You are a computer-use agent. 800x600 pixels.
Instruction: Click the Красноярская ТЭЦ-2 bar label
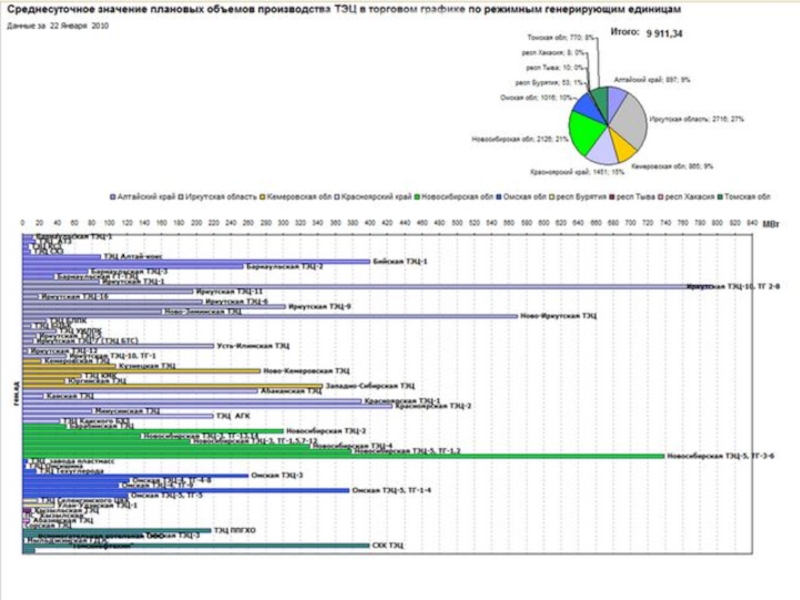(433, 406)
